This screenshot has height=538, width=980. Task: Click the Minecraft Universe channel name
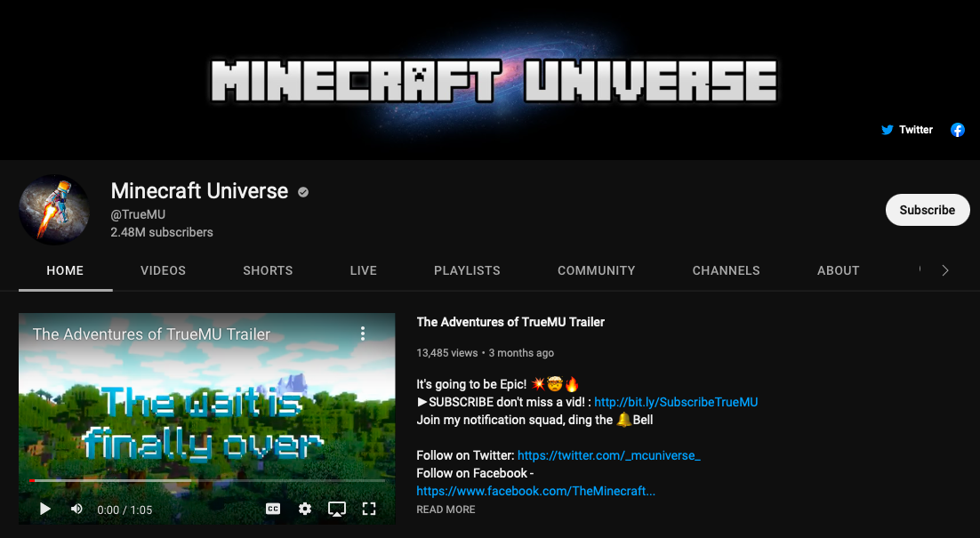199,190
